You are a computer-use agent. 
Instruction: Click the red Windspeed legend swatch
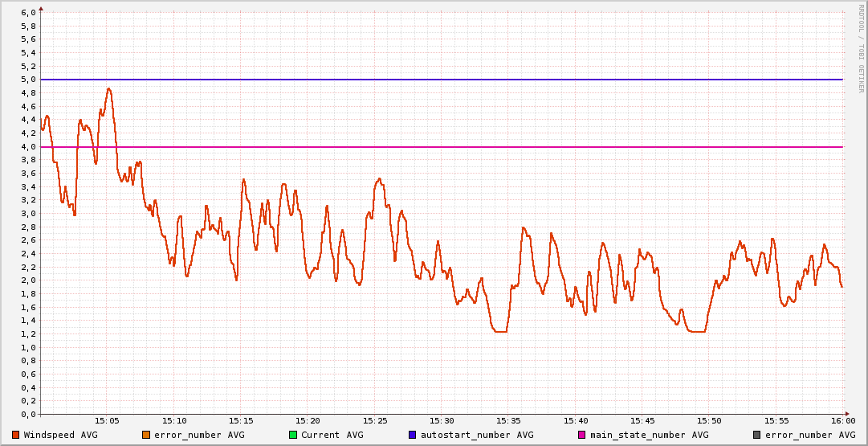coord(16,435)
